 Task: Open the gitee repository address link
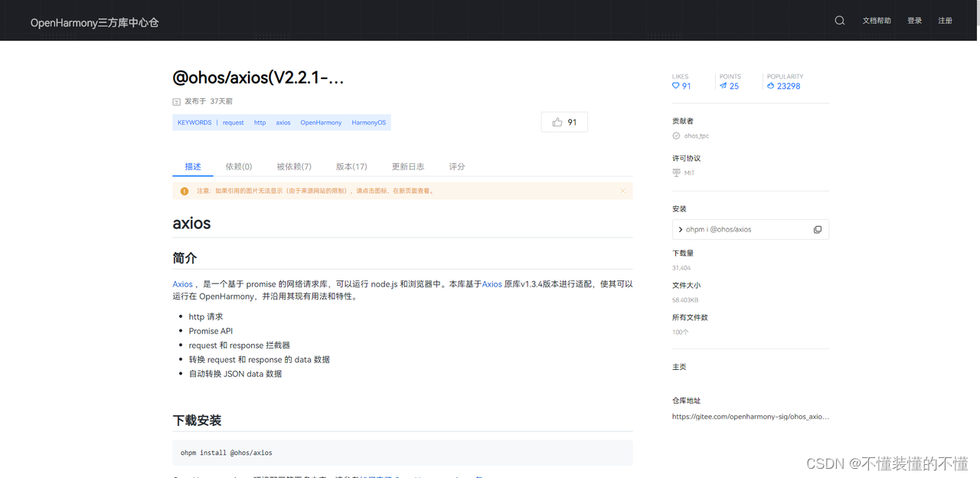[750, 417]
